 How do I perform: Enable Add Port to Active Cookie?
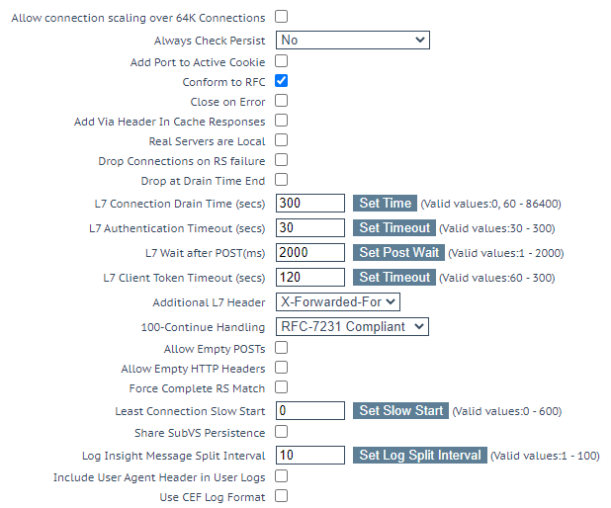281,61
